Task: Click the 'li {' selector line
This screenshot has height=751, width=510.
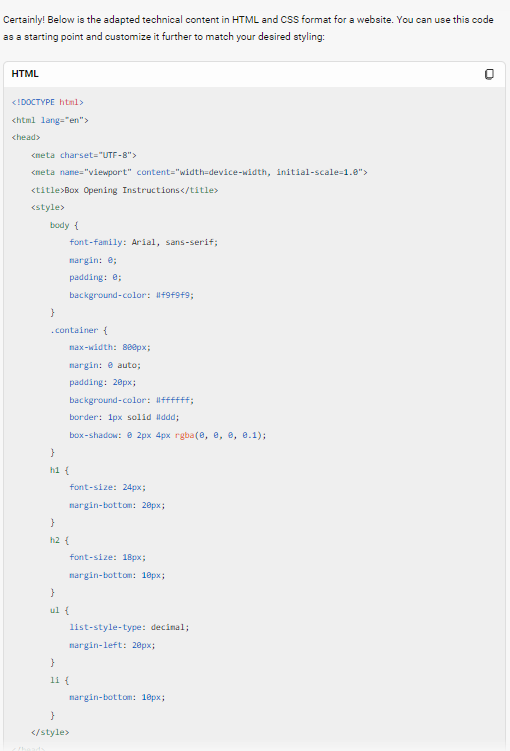Action: click(x=59, y=680)
